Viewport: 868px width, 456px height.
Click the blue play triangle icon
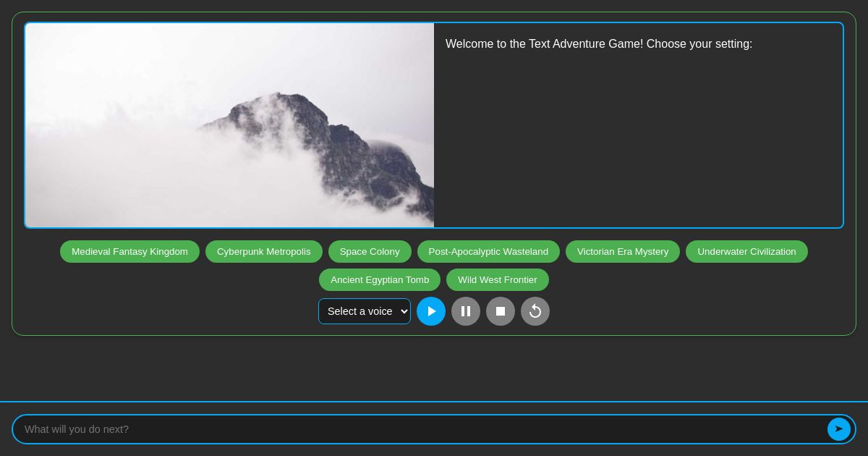pyautogui.click(x=431, y=311)
